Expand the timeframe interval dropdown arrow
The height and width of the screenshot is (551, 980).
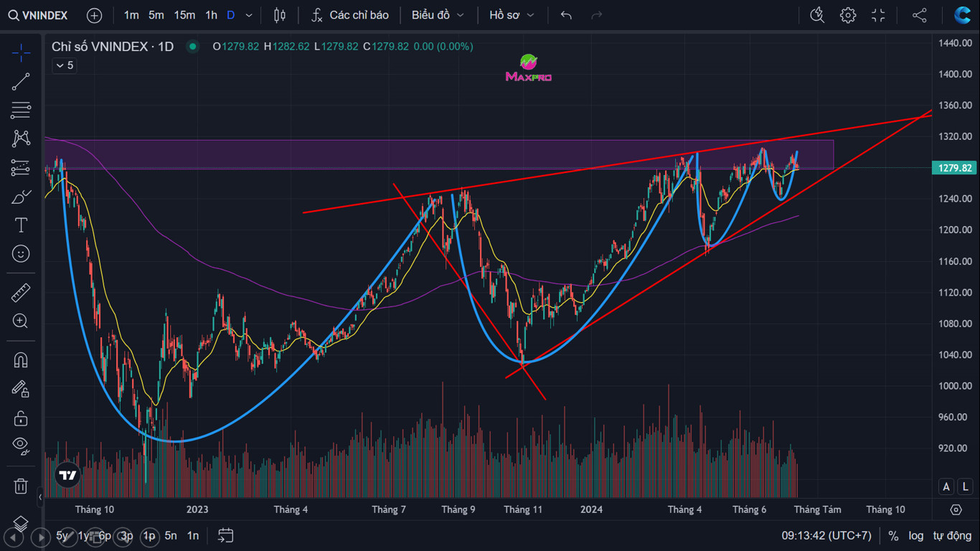(249, 15)
